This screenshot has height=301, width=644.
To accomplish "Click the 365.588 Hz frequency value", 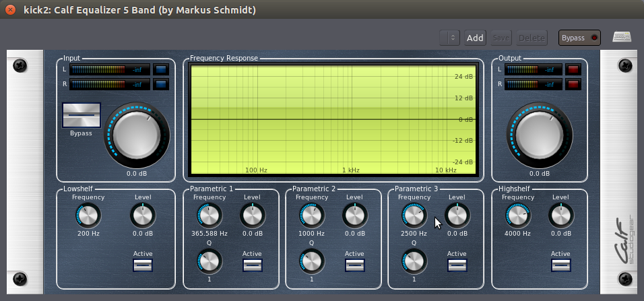I will (x=210, y=234).
